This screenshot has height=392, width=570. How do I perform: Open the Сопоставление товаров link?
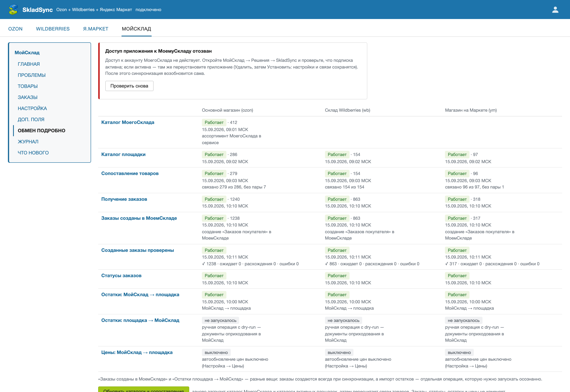pyautogui.click(x=130, y=173)
